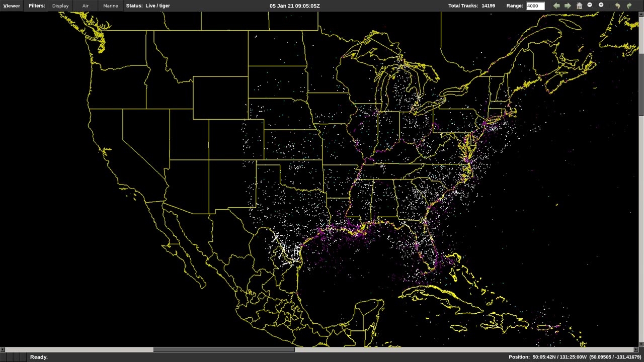Click the horizontal scrollbar thumb
The width and height of the screenshot is (644, 362).
pos(224,349)
